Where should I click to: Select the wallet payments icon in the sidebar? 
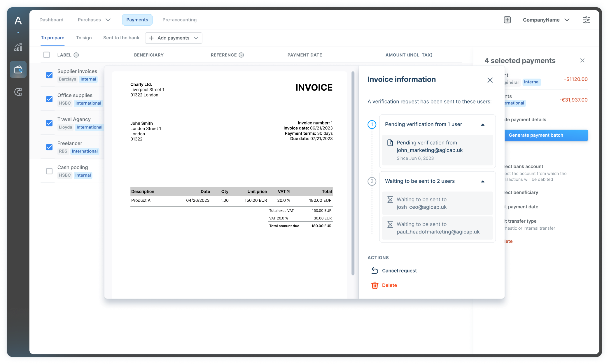(18, 69)
